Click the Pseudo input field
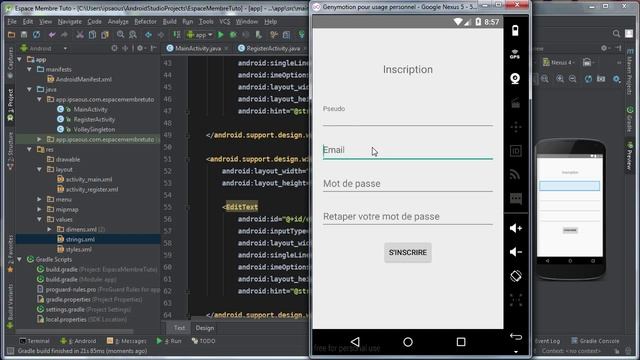The image size is (640, 360). click(x=408, y=118)
